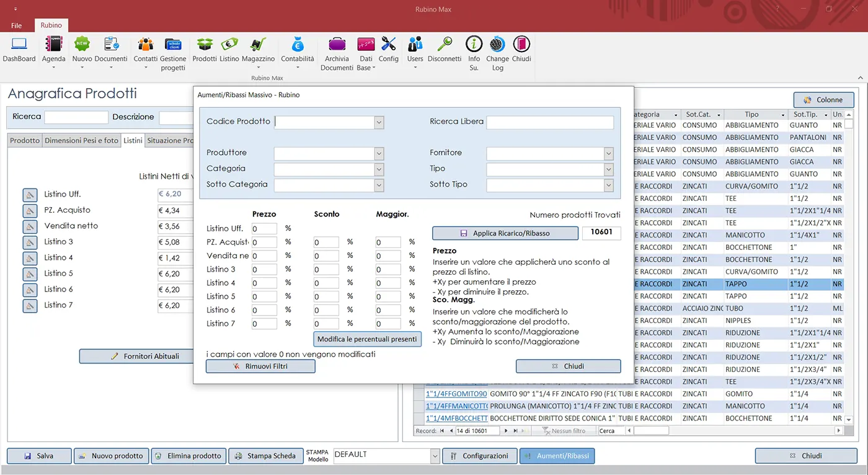Expand the Tipo dropdown in the dialog
Viewport: 868px width, 475px height.
coord(609,169)
